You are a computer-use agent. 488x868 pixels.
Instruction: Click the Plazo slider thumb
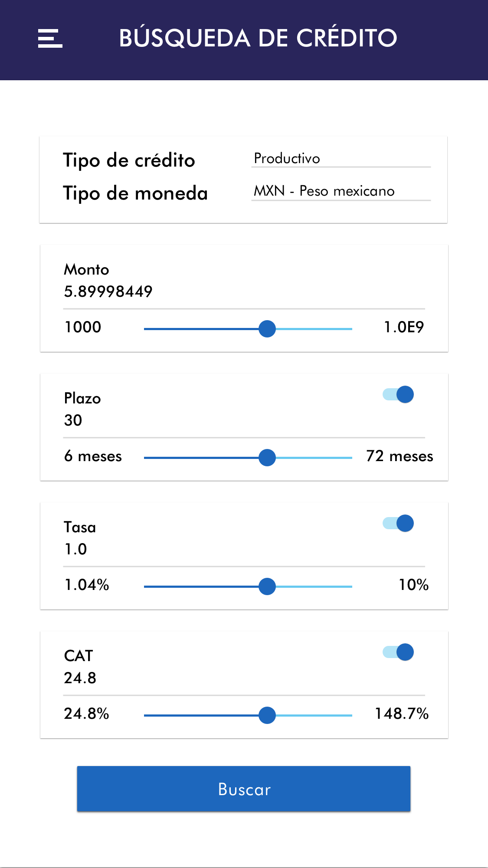coord(267,458)
